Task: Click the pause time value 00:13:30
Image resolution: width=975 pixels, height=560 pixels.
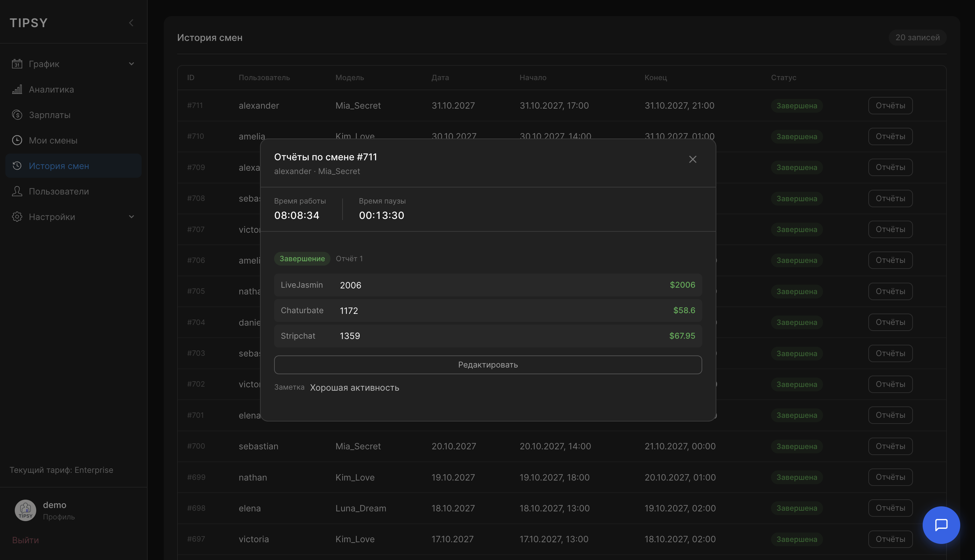Action: point(382,215)
